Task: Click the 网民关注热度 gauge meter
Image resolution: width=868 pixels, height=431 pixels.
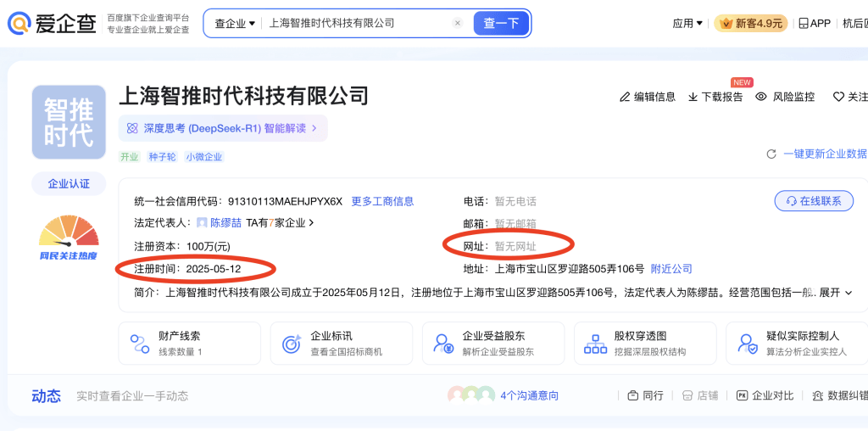Action: pyautogui.click(x=69, y=236)
